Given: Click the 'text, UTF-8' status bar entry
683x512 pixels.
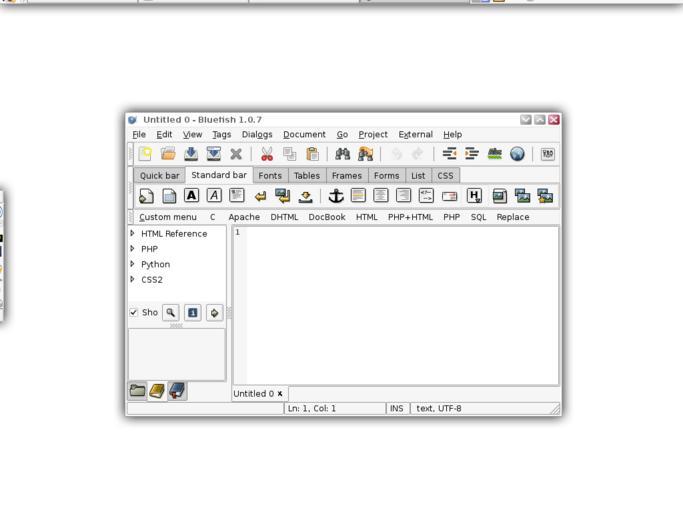Looking at the screenshot, I should (x=439, y=409).
